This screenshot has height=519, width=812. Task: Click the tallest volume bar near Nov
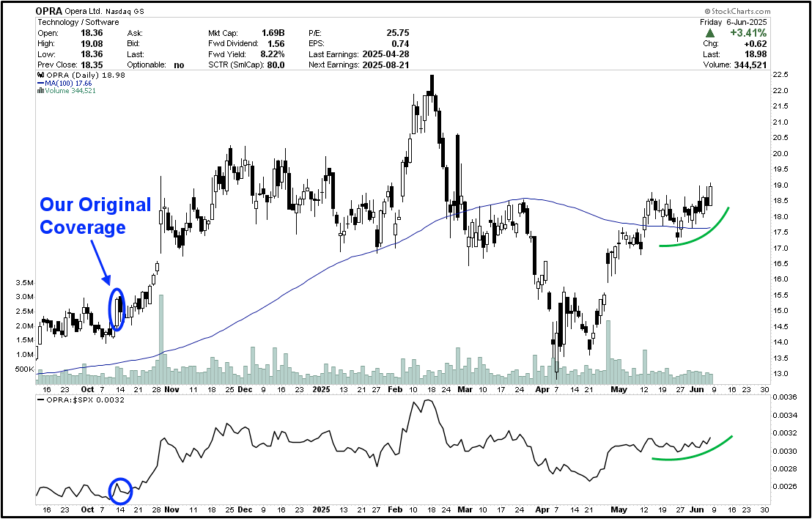(161, 340)
